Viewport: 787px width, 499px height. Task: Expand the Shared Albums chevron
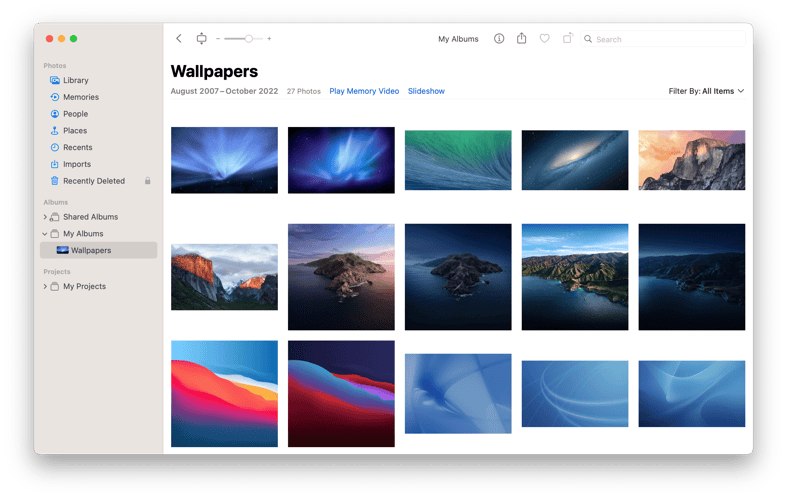click(45, 217)
